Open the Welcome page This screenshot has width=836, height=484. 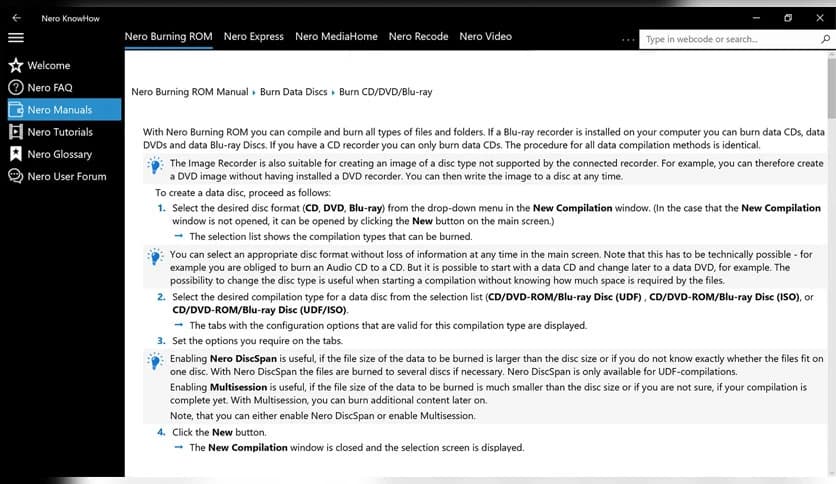(x=65, y=65)
